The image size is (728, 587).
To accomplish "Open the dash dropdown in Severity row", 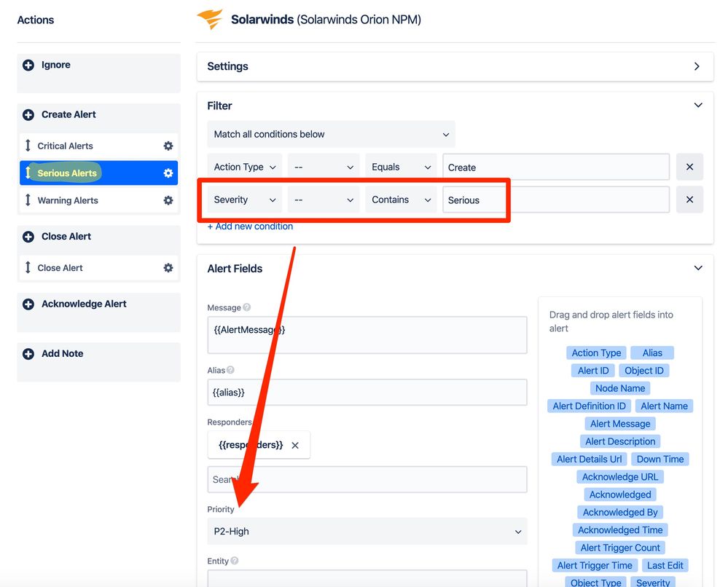I will 323,200.
